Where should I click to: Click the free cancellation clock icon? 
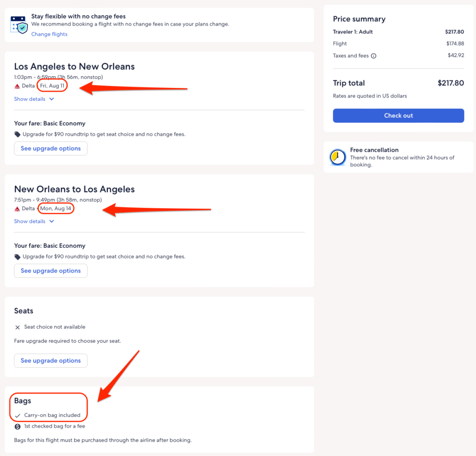[x=337, y=158]
